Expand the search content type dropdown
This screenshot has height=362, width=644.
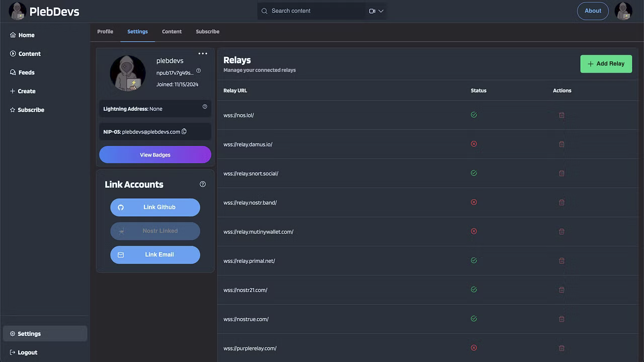376,11
